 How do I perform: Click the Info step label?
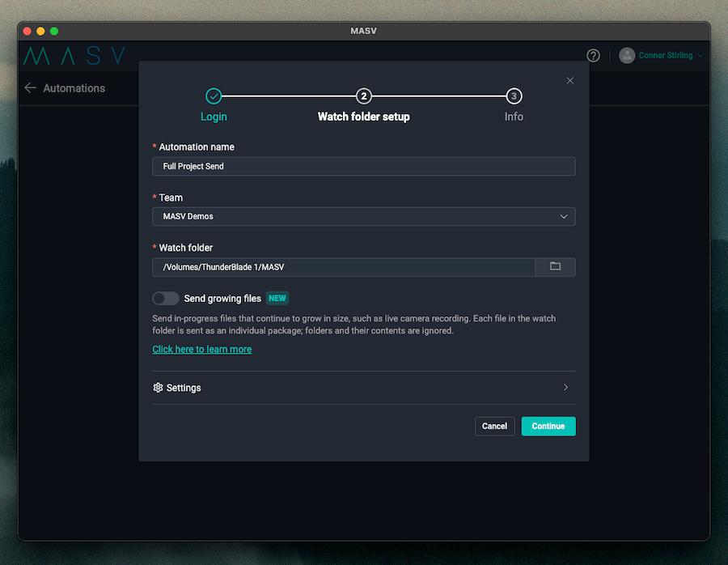(x=514, y=117)
